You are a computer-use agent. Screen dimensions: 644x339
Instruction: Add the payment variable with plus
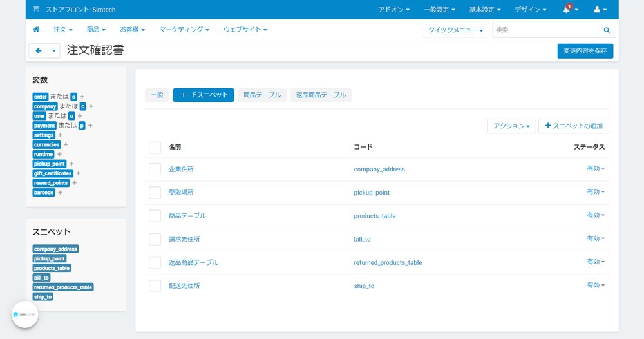(90, 125)
